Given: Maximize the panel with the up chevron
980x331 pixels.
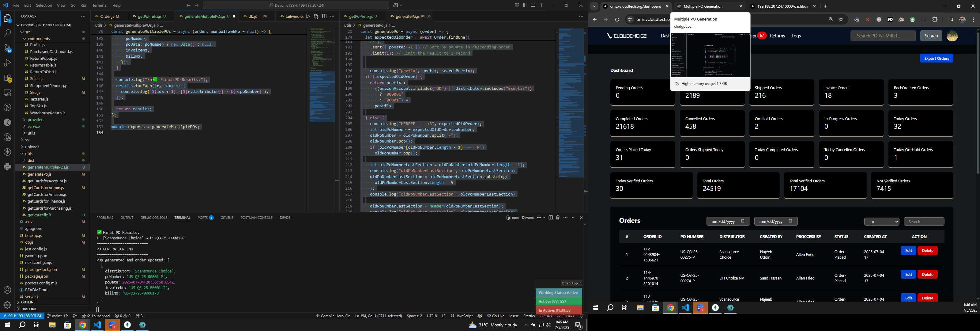Looking at the screenshot, I should (x=573, y=218).
